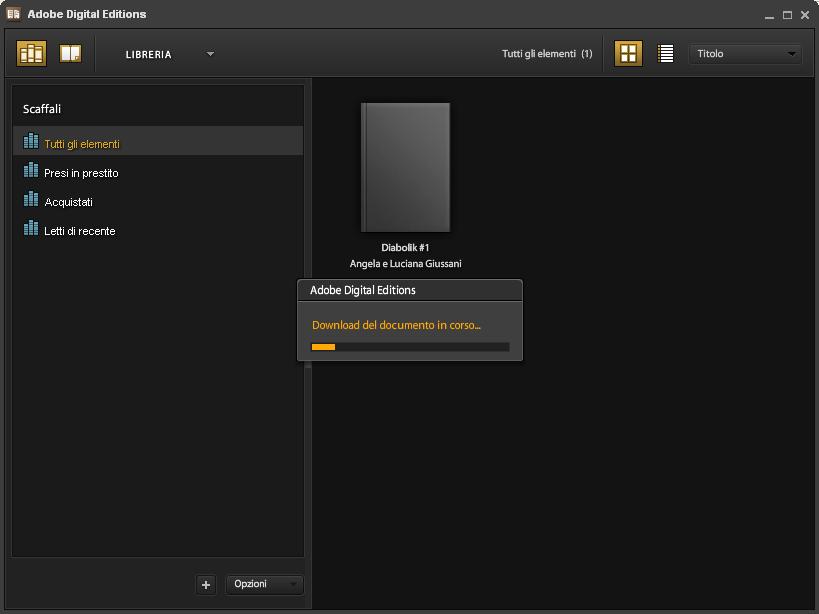Select the Presi in prestito shelf
Viewport: 819px width, 614px height.
(x=158, y=171)
